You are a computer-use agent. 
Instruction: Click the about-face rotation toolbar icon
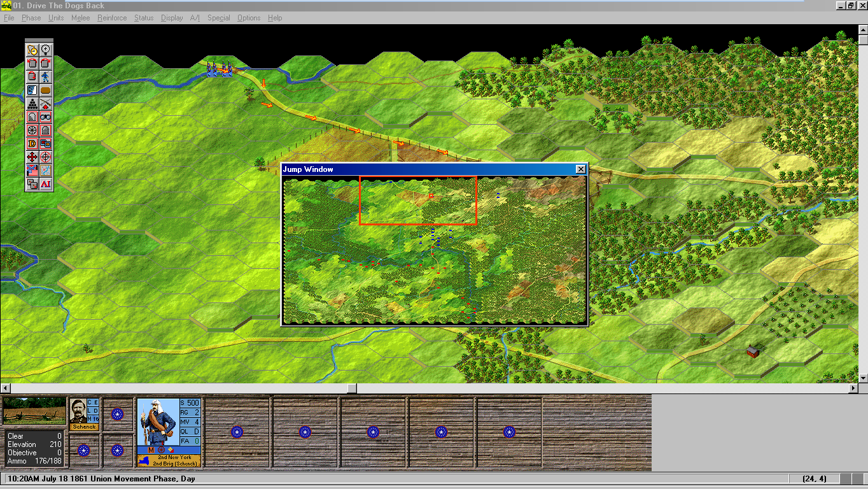tap(32, 76)
